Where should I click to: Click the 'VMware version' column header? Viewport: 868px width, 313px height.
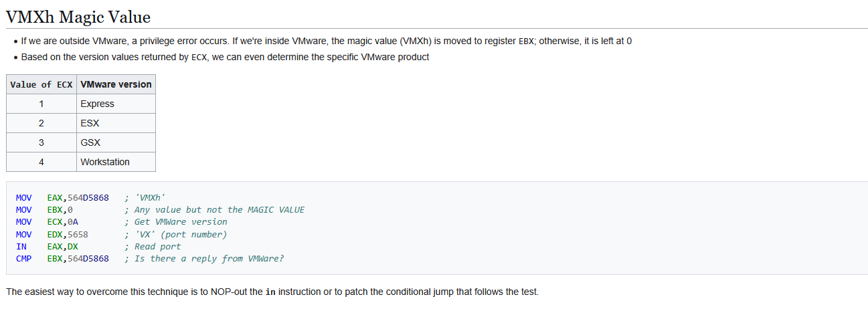point(116,85)
